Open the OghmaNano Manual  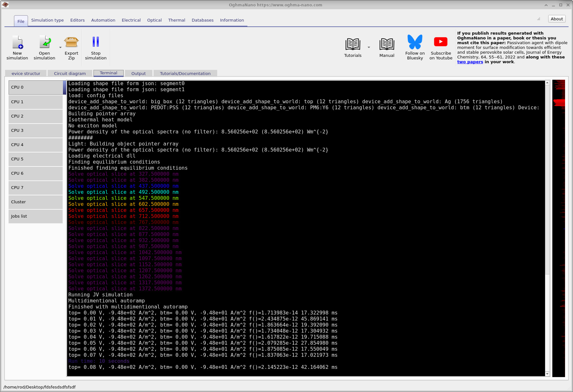pos(387,44)
